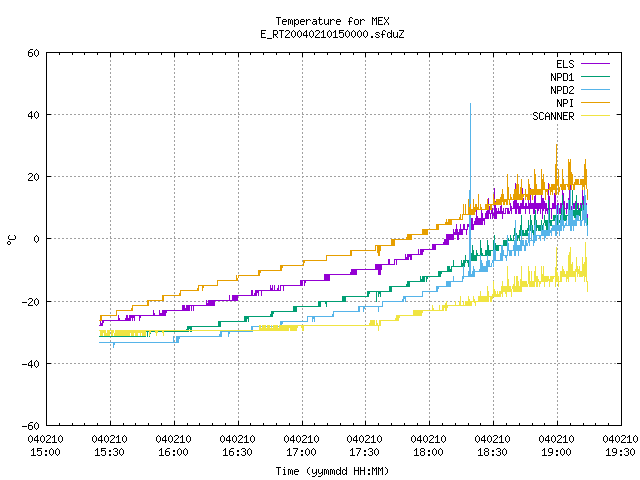Pick the orange NPI legend line sample
The image size is (640, 480).
595,103
